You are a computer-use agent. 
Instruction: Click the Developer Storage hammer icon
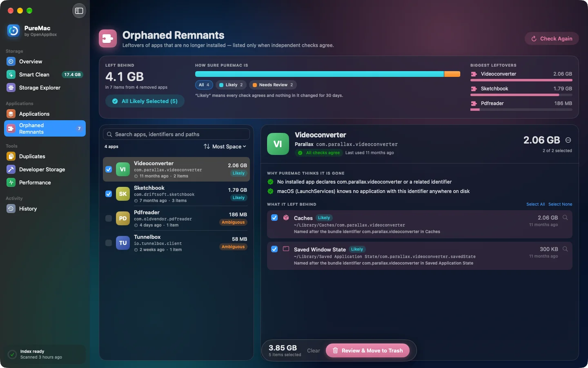pyautogui.click(x=11, y=170)
